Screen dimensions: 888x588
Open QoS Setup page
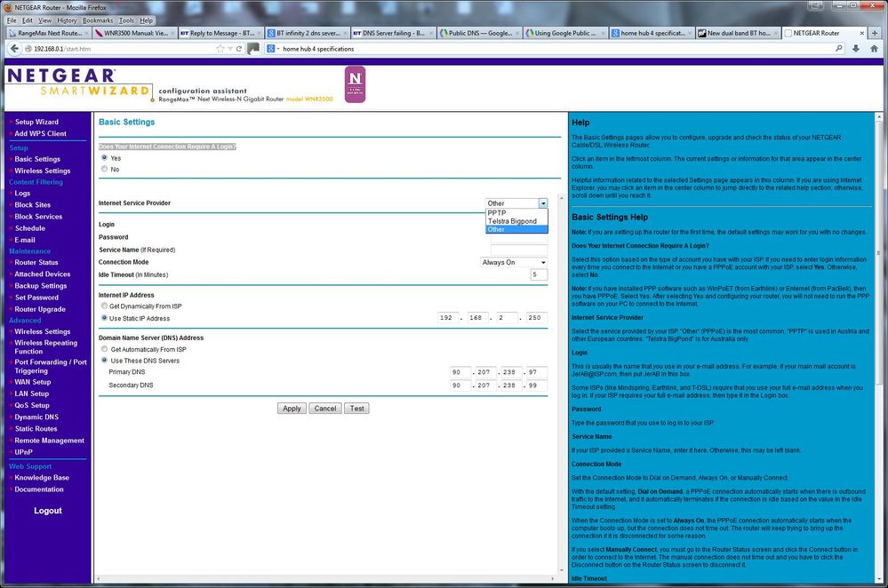coord(32,405)
